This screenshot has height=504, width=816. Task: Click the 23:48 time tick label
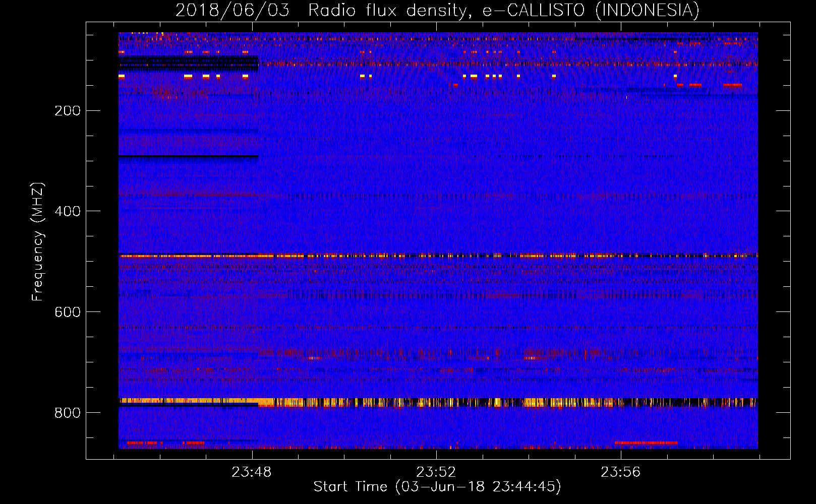click(x=252, y=472)
